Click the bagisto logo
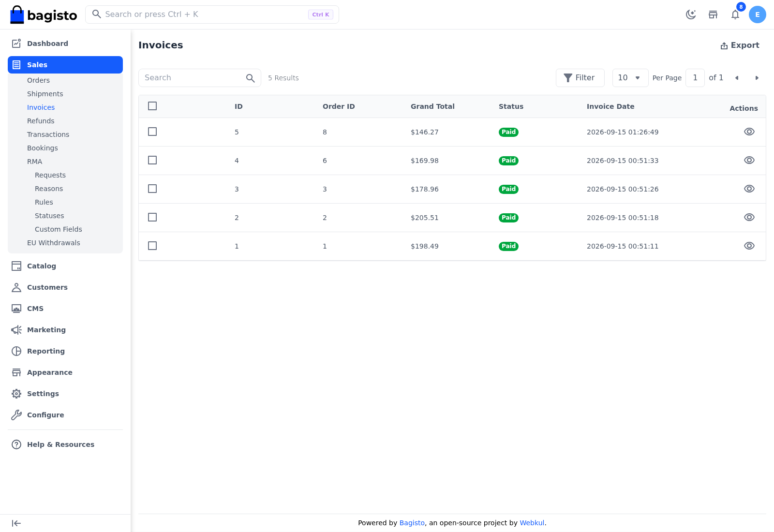 pyautogui.click(x=44, y=15)
